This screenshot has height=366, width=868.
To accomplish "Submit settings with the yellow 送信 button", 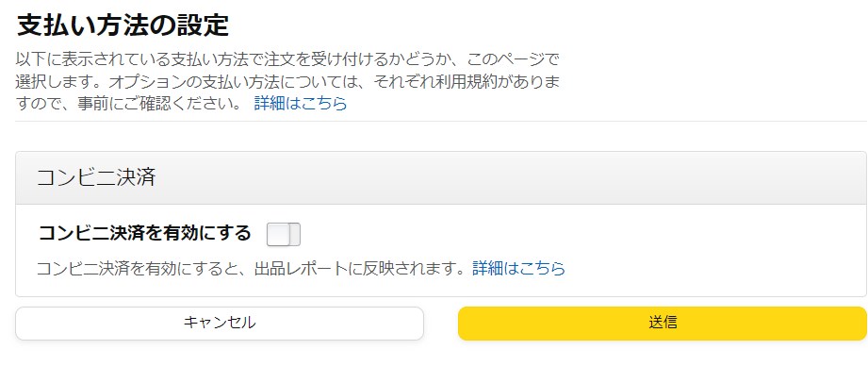I will point(662,324).
